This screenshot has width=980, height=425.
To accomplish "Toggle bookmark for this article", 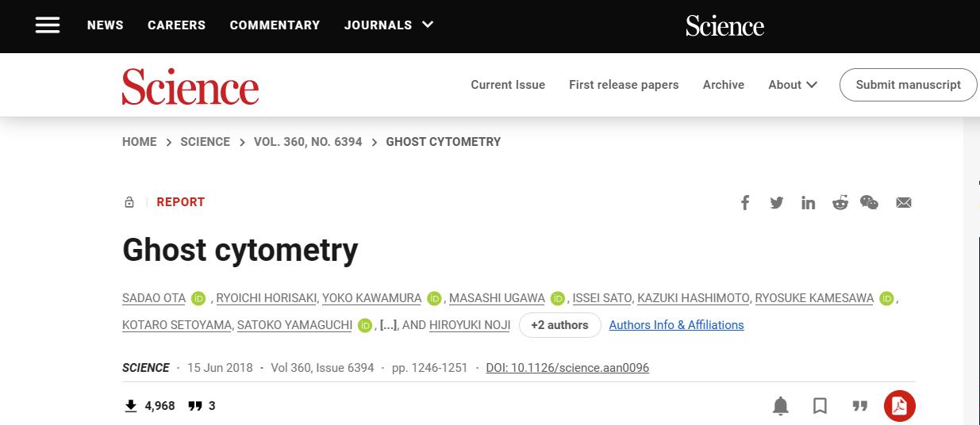I will click(x=821, y=406).
